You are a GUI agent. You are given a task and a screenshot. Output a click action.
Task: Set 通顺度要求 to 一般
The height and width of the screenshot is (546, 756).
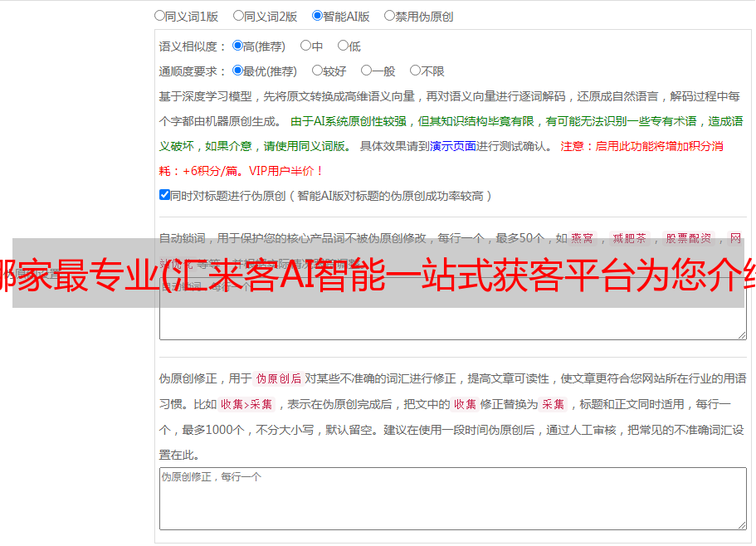point(367,71)
